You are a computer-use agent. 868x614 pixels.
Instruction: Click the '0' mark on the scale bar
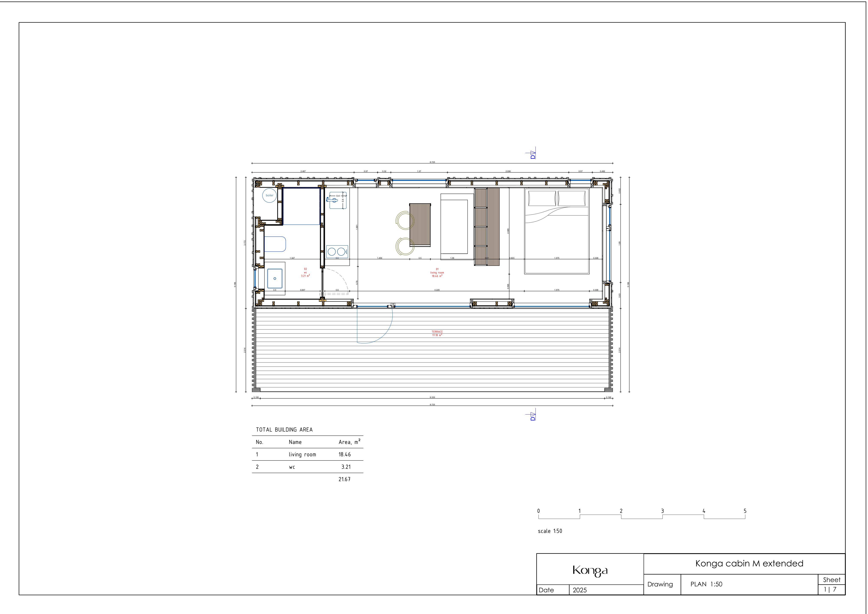pyautogui.click(x=538, y=511)
